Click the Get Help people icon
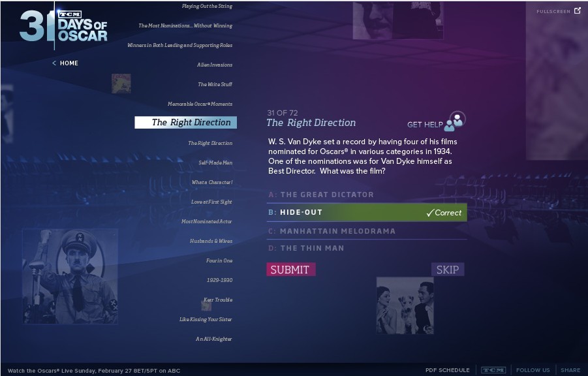 (455, 121)
